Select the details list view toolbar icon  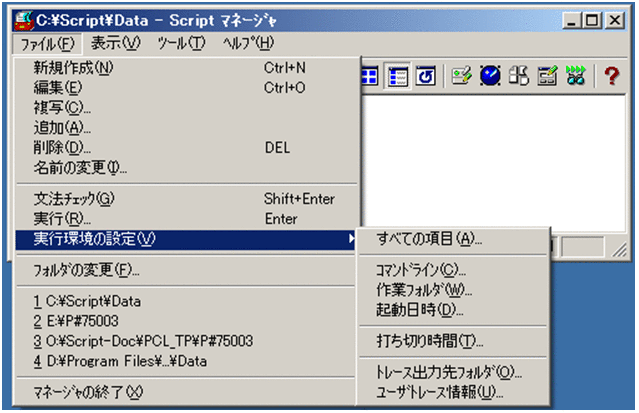tap(397, 76)
